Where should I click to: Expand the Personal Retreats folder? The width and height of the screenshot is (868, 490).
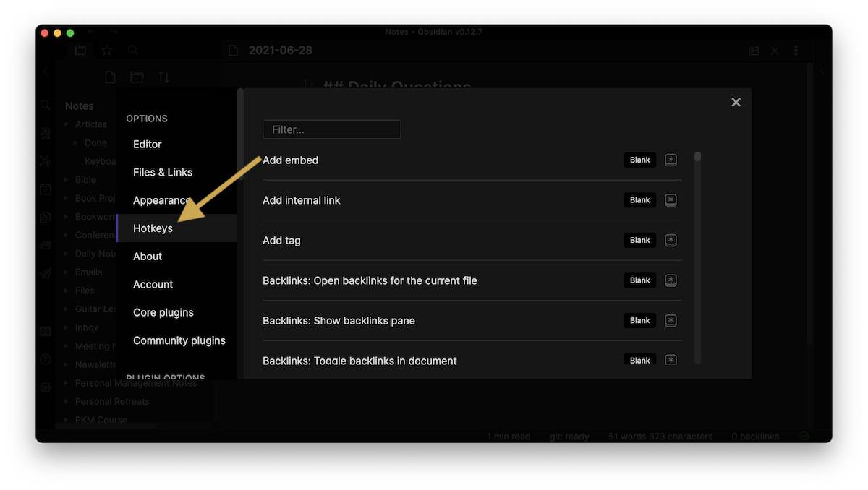[67, 401]
